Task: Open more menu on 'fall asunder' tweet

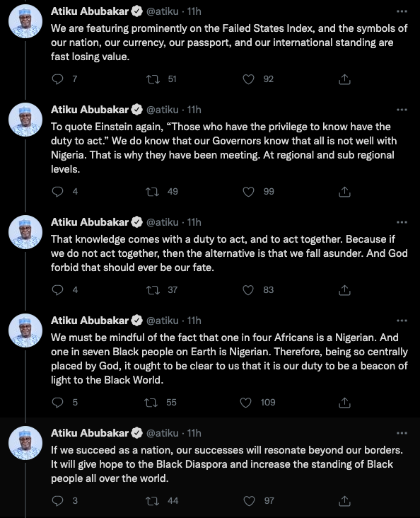Action: point(402,222)
